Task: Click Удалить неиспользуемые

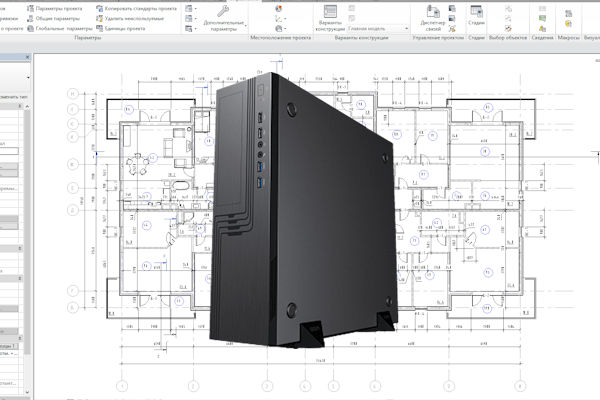Action: (x=130, y=18)
